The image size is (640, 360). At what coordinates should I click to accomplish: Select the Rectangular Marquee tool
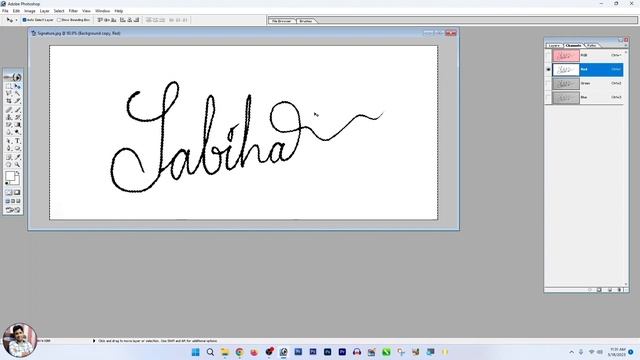click(x=9, y=86)
